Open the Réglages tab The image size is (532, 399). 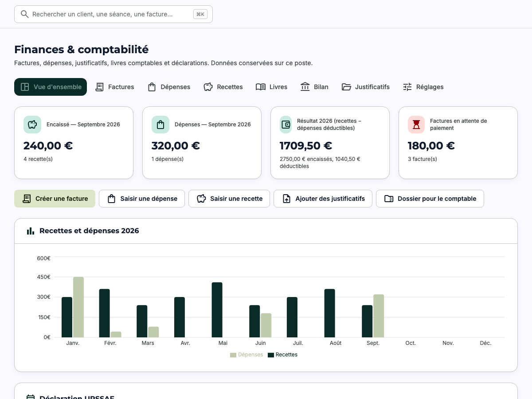[x=423, y=87]
